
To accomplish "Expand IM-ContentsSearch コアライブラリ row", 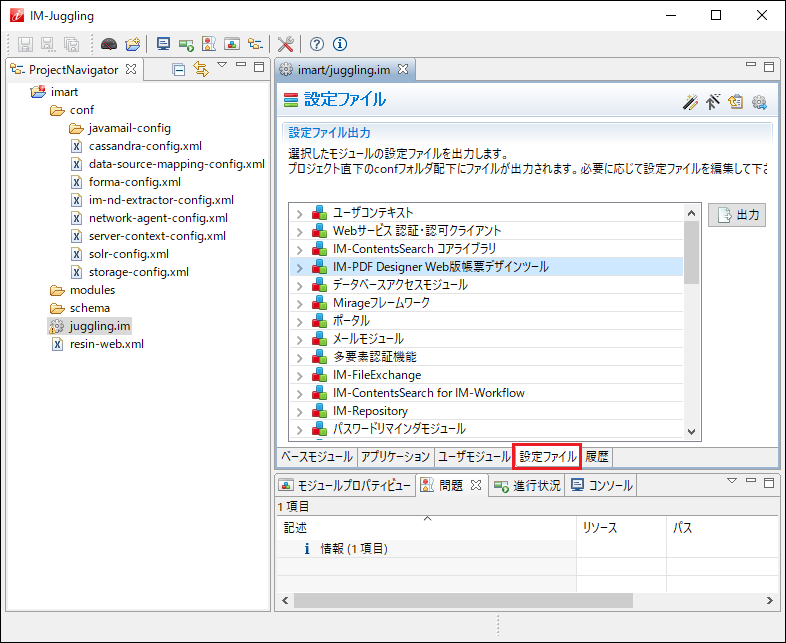I will click(300, 250).
